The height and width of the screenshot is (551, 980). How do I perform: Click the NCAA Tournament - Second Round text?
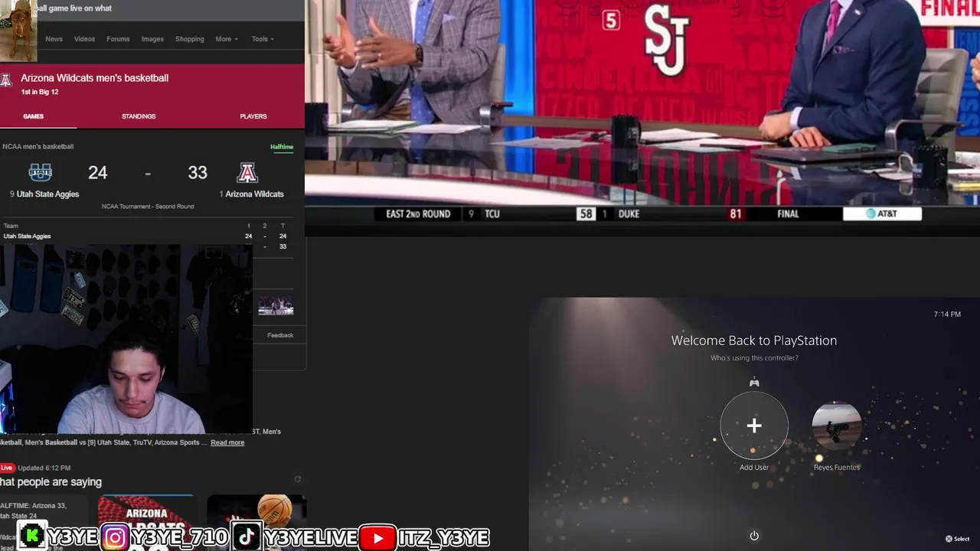(148, 207)
